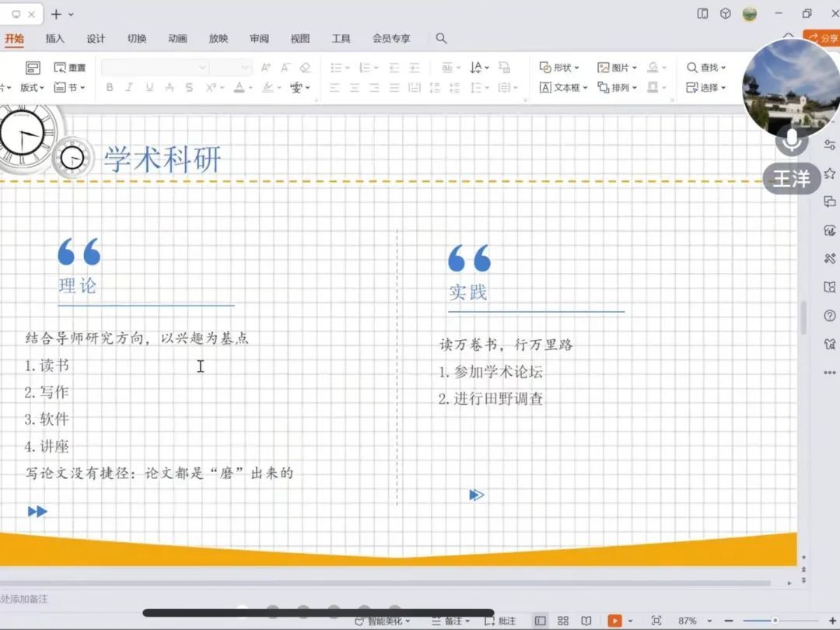Open the 形状 shapes dropdown
The image size is (840, 630).
(556, 68)
